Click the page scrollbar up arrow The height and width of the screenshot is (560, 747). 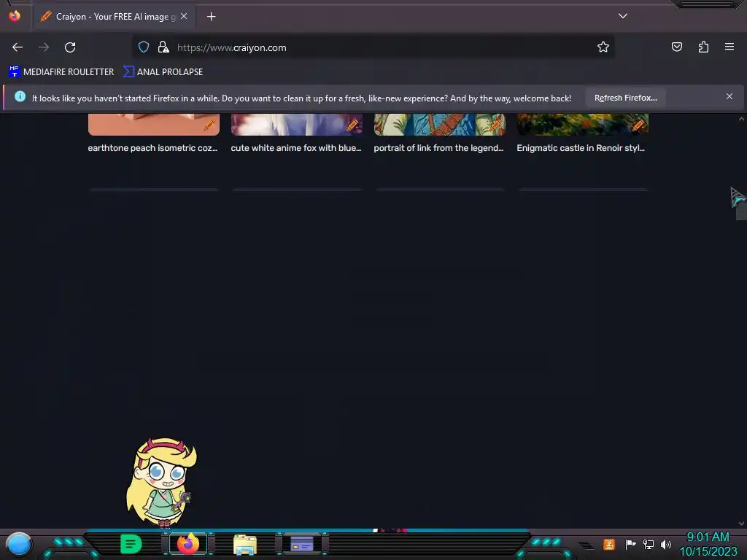pos(741,119)
